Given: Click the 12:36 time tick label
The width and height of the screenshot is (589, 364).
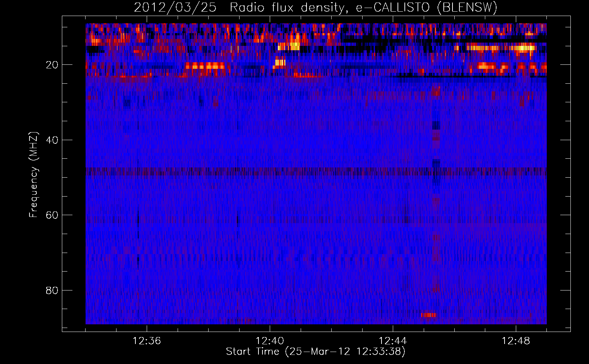Looking at the screenshot, I should pyautogui.click(x=147, y=341).
